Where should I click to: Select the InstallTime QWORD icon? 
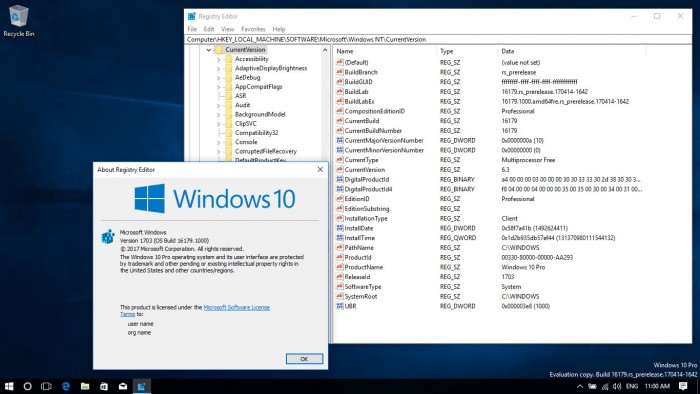point(340,238)
